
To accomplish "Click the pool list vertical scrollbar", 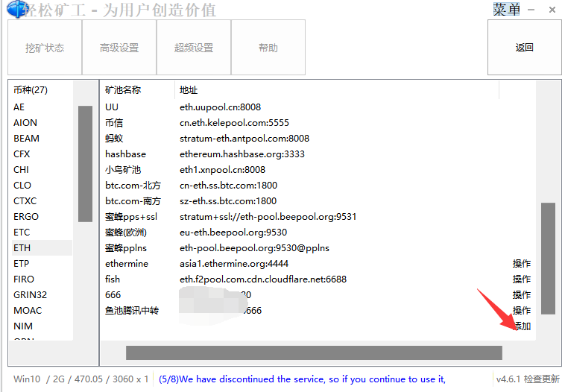I will [x=548, y=259].
